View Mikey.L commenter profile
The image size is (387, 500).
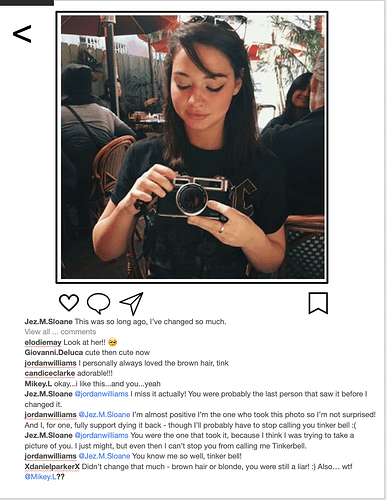point(38,384)
